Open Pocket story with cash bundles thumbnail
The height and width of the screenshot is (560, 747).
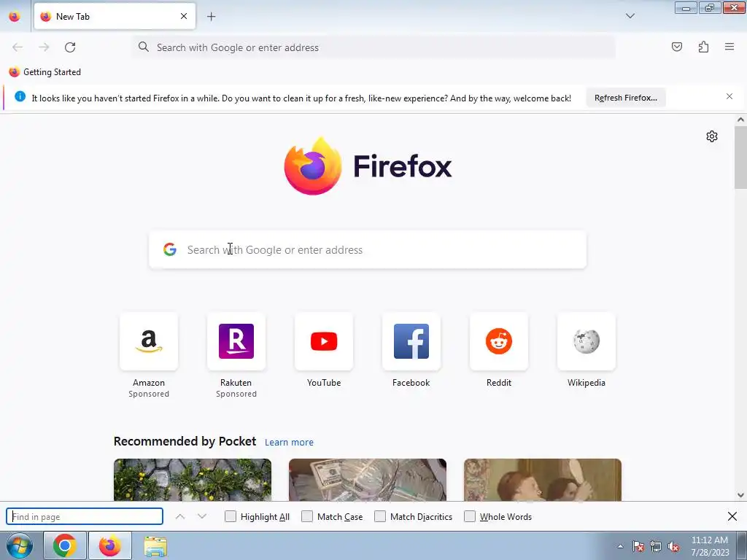tap(368, 480)
